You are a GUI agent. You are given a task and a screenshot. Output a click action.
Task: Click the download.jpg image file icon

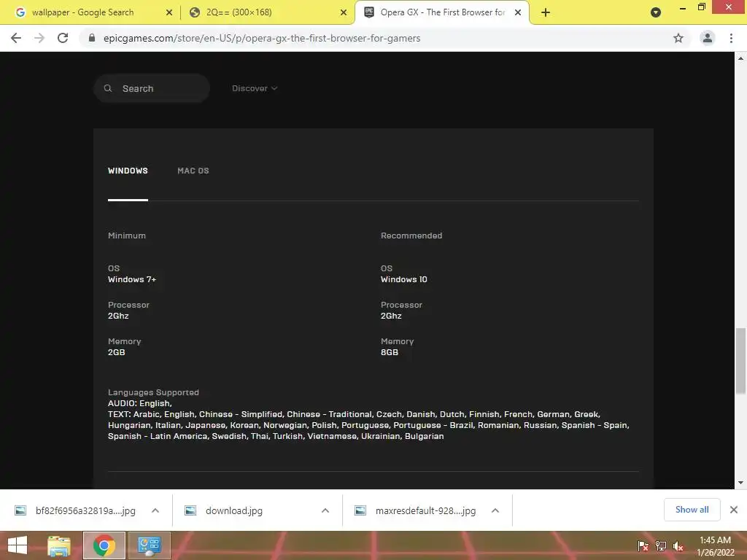tap(190, 510)
